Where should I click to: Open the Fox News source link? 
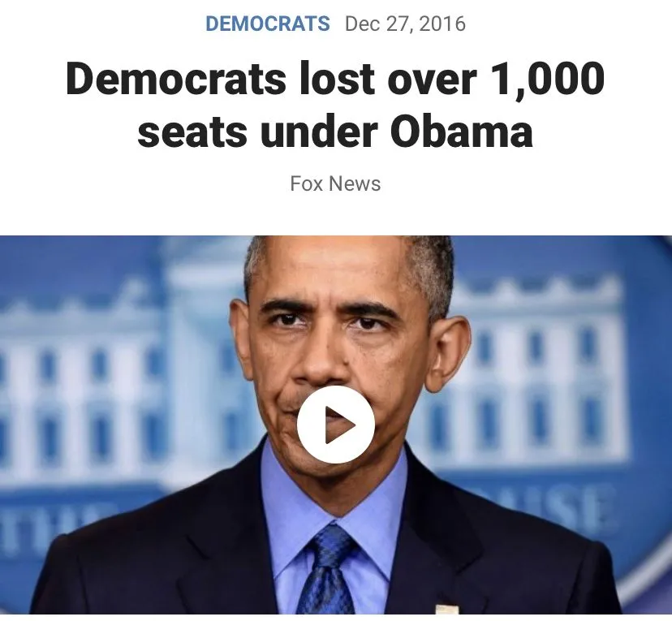335,183
